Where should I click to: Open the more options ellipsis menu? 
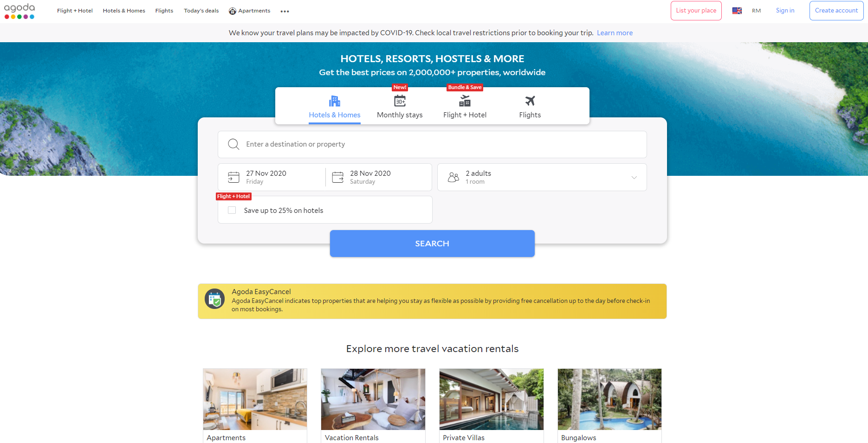point(285,11)
